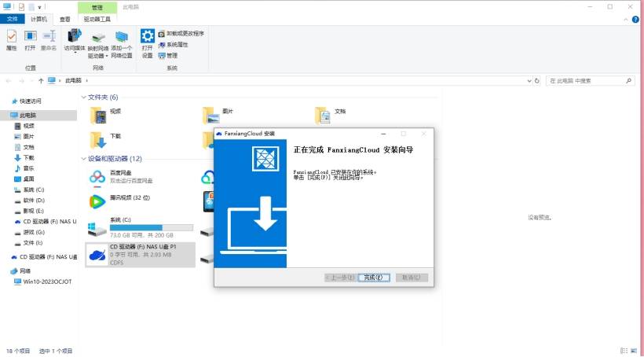Collapse the 设备和驱动器 (12) group
This screenshot has width=644, height=357.
[x=84, y=159]
